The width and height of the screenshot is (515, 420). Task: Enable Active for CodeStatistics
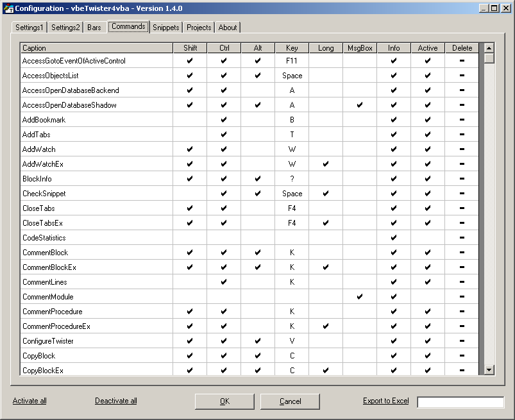pyautogui.click(x=428, y=237)
